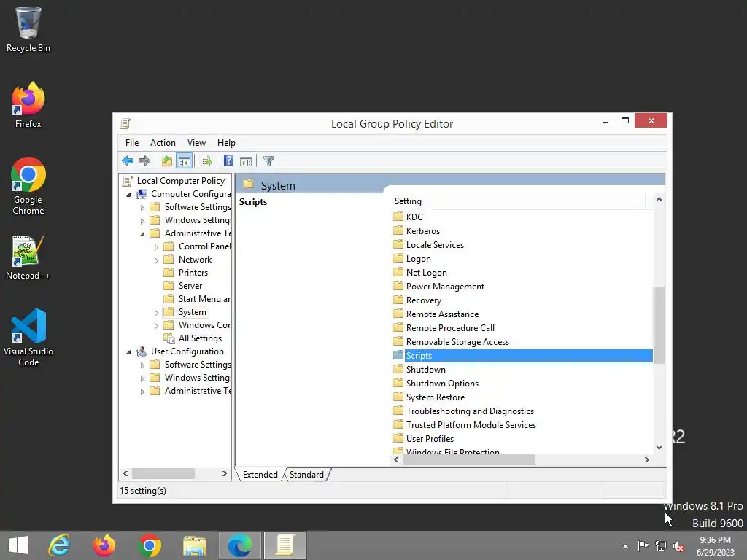Open the View menu
Image resolution: width=747 pixels, height=560 pixels.
pos(196,143)
